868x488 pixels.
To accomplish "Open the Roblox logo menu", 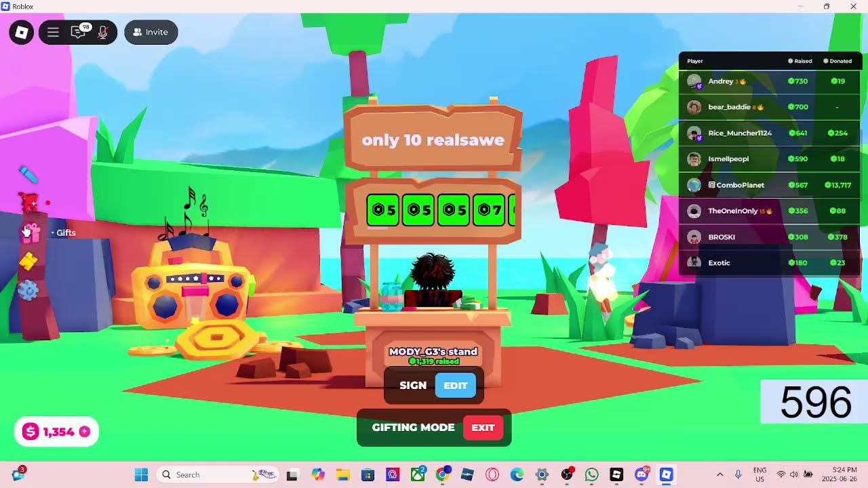I will (x=22, y=32).
